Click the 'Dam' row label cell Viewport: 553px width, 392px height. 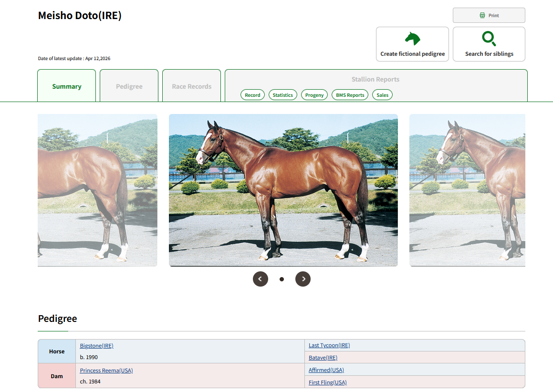57,376
